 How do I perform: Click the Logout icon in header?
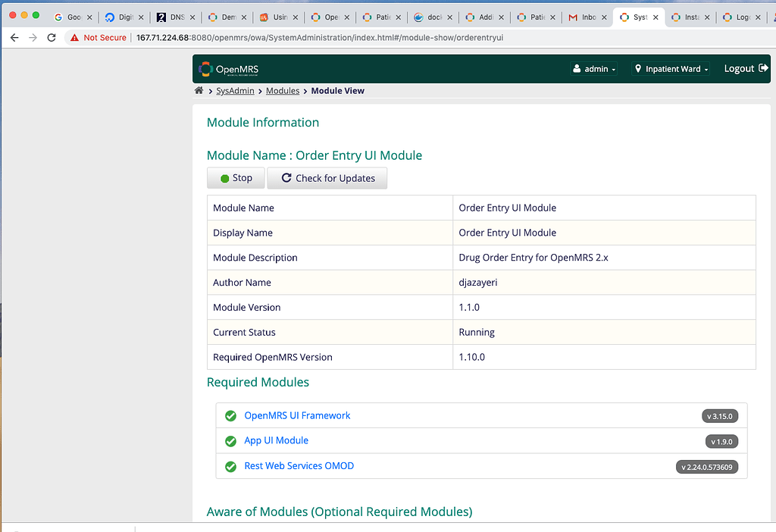click(762, 69)
